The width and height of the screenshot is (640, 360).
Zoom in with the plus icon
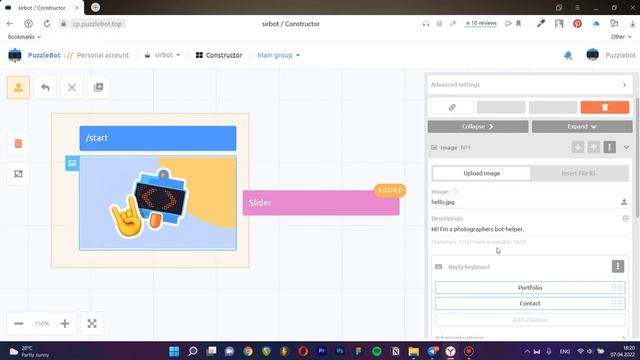tap(65, 324)
